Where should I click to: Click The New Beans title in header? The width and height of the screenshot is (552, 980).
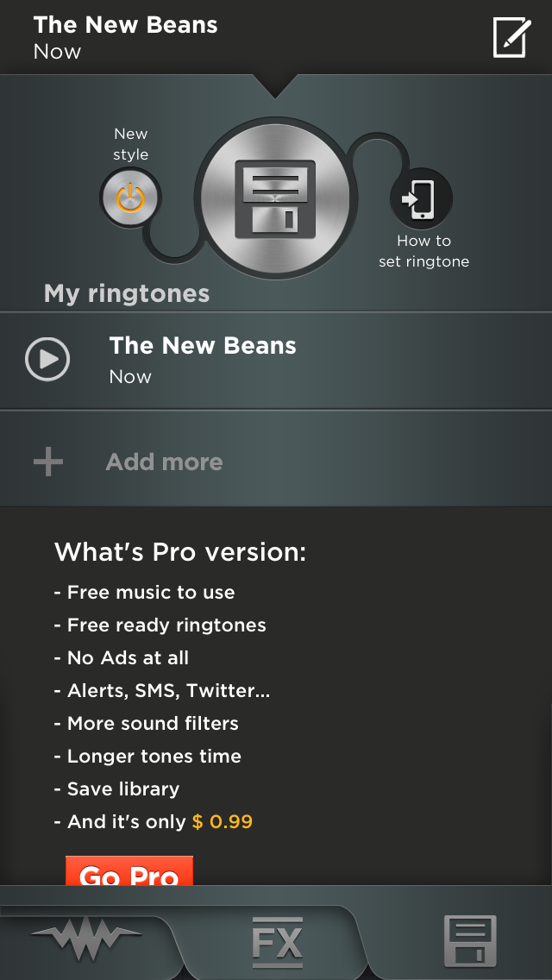[126, 25]
